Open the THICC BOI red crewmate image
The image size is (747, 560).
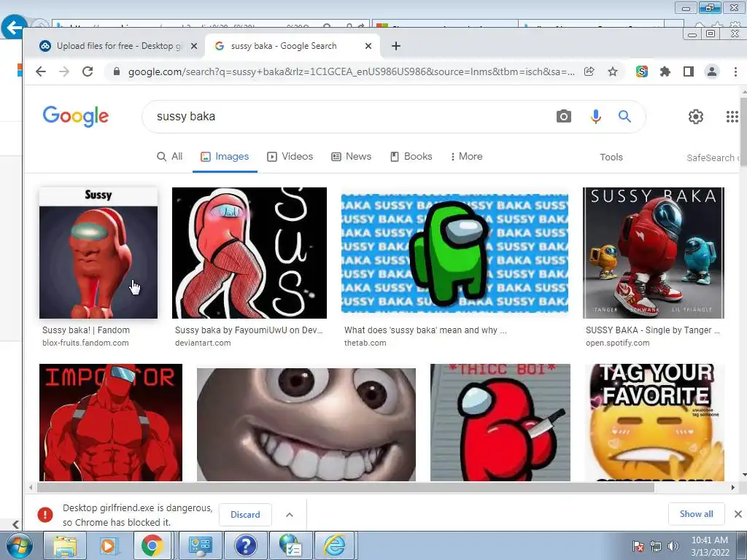[x=500, y=422]
